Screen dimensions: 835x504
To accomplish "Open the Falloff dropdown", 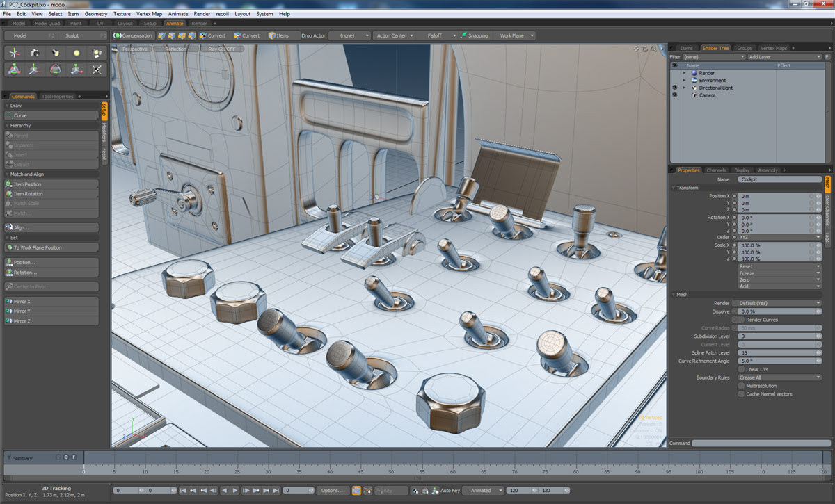I will pos(437,35).
